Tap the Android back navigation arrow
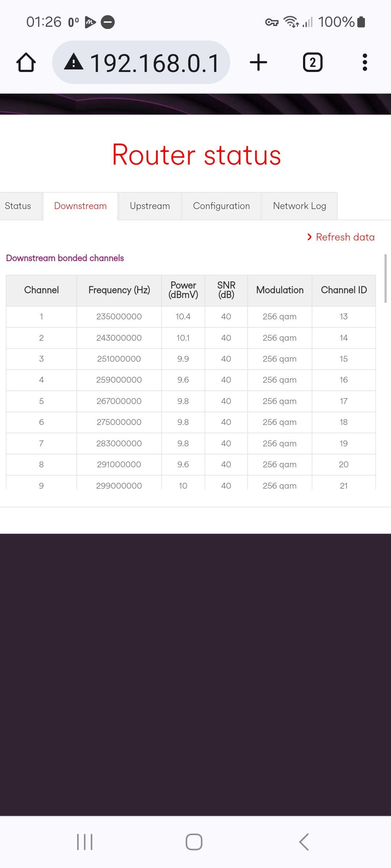 [x=304, y=842]
